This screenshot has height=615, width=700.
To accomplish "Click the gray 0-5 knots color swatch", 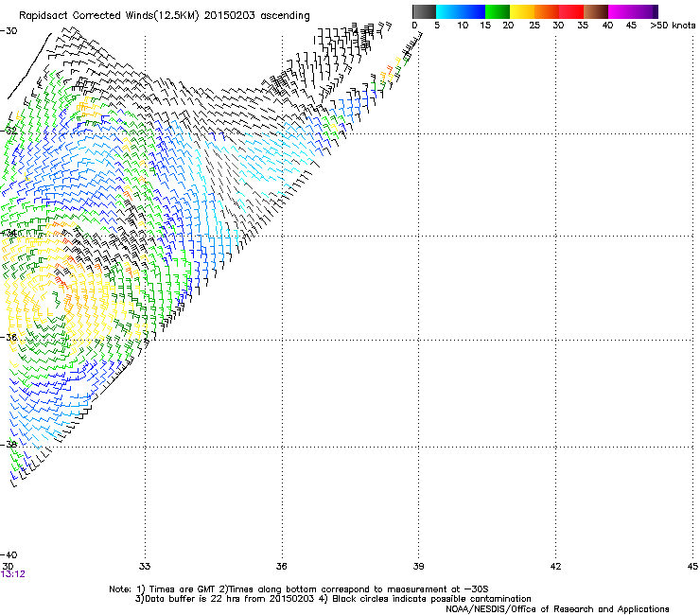I will (x=424, y=11).
